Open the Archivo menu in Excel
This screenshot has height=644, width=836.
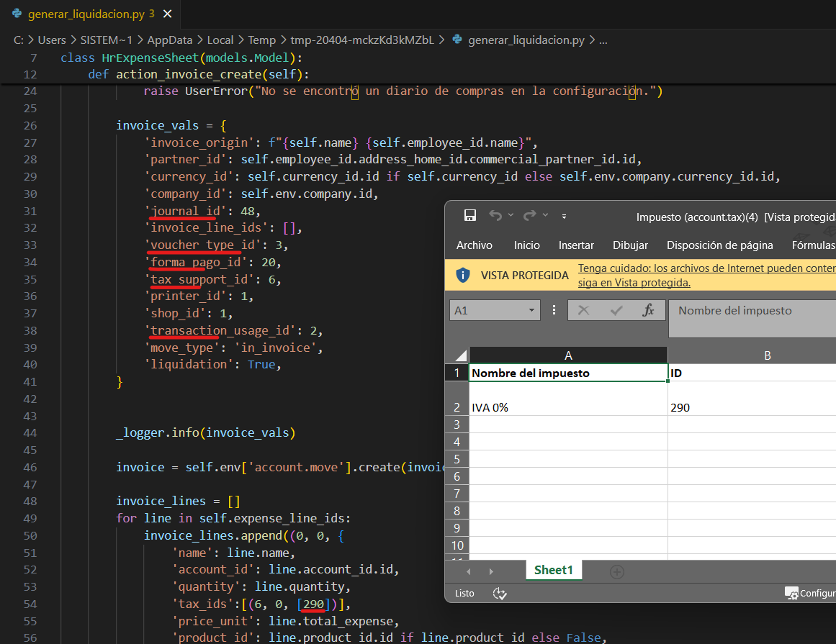coord(475,245)
